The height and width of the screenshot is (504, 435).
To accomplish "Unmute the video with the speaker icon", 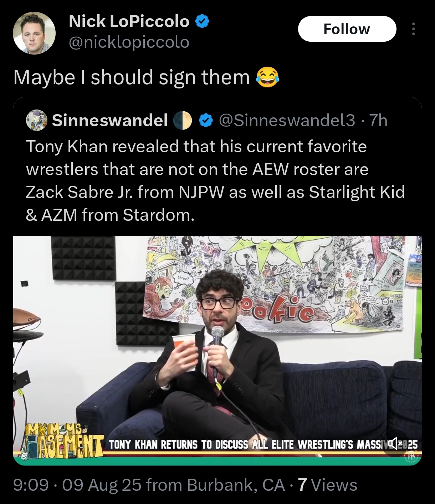I will tap(395, 445).
